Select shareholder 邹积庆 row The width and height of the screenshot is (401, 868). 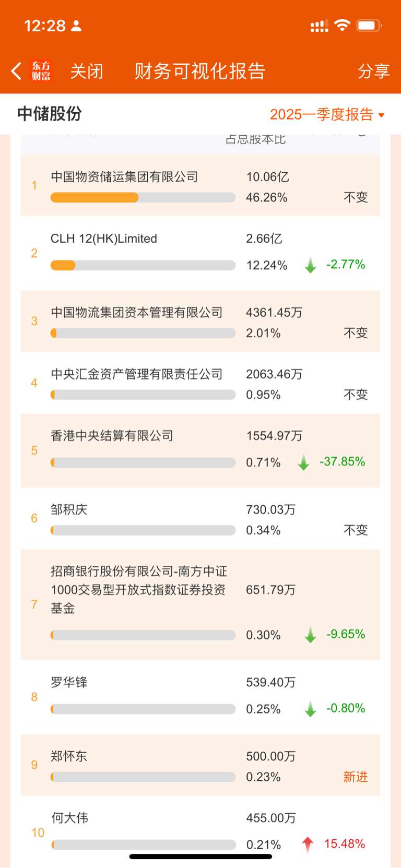click(x=200, y=518)
